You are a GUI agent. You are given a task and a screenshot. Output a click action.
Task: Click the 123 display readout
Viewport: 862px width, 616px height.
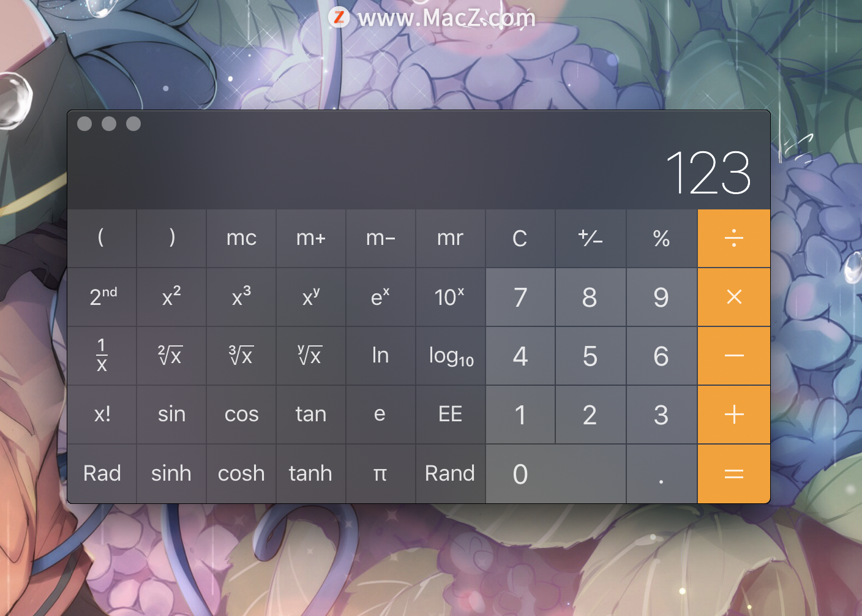708,173
